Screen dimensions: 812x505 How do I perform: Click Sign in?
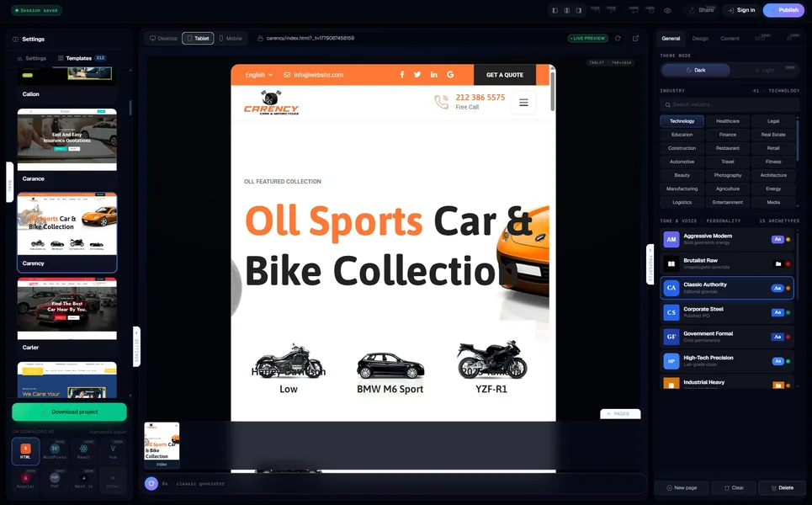pyautogui.click(x=741, y=10)
